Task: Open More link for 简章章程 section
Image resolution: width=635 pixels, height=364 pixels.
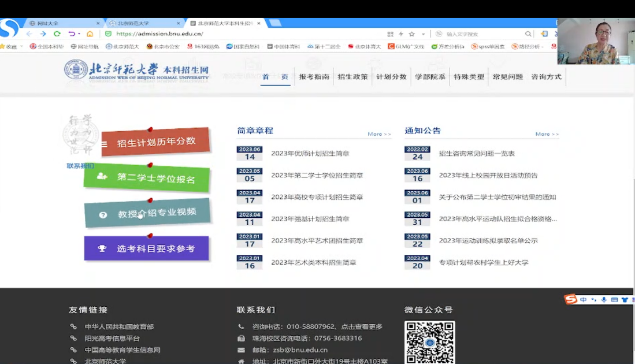Action: (x=379, y=134)
